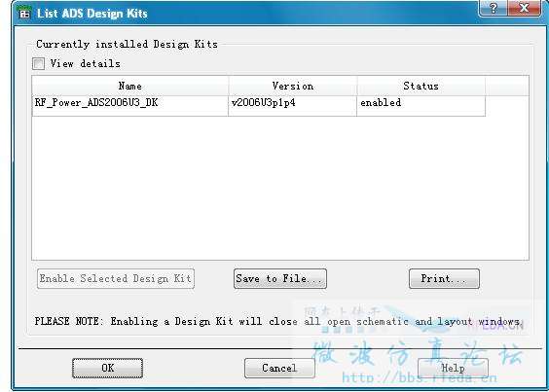
Task: Open the Save to File dialog
Action: [280, 278]
